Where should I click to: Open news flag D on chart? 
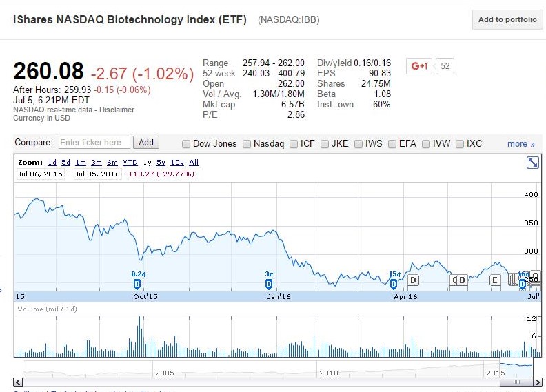[413, 280]
